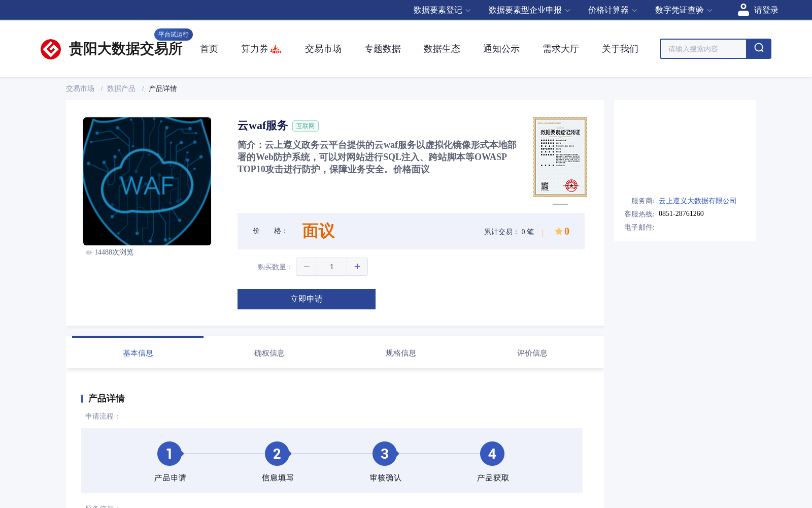812x508 pixels.
Task: Switch to 基本信息 tab
Action: pos(138,353)
